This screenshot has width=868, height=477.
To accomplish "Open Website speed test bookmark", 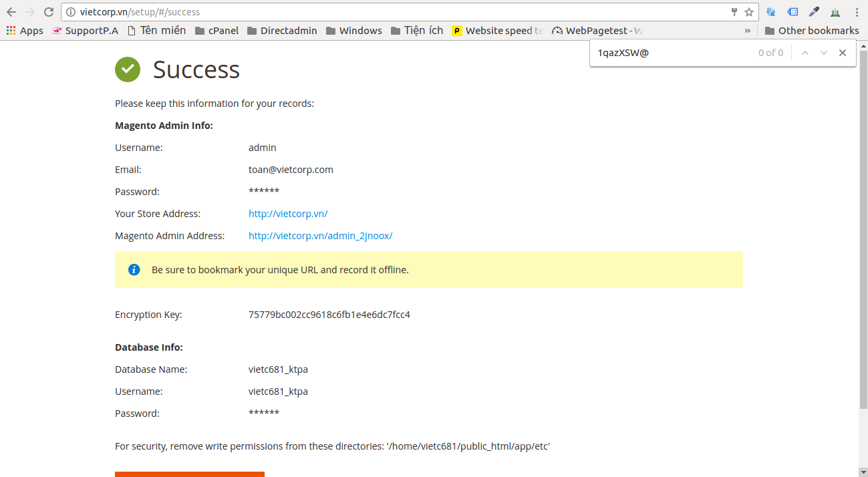I will coord(498,31).
